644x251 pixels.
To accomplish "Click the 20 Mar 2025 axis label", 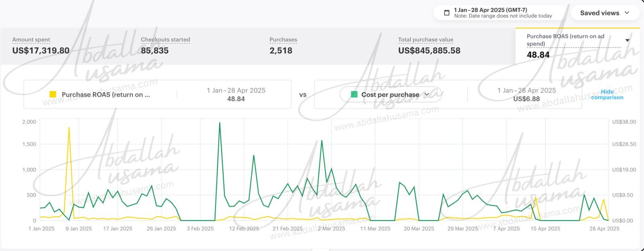I will click(x=419, y=228).
